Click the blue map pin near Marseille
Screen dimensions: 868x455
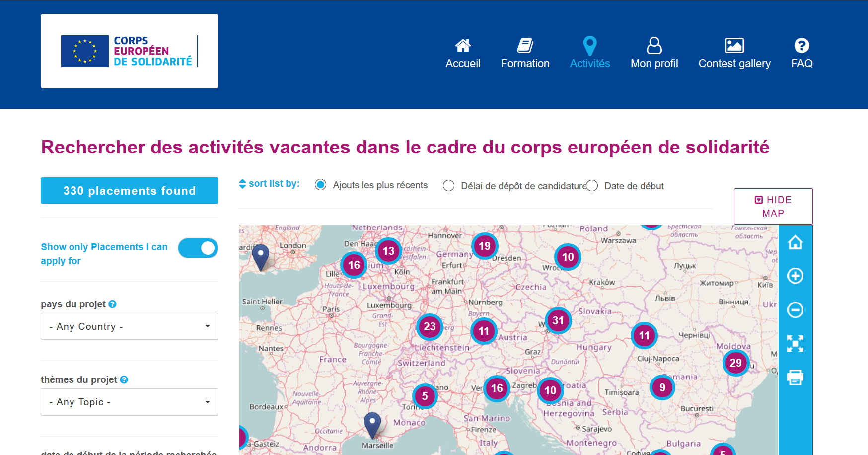(372, 425)
